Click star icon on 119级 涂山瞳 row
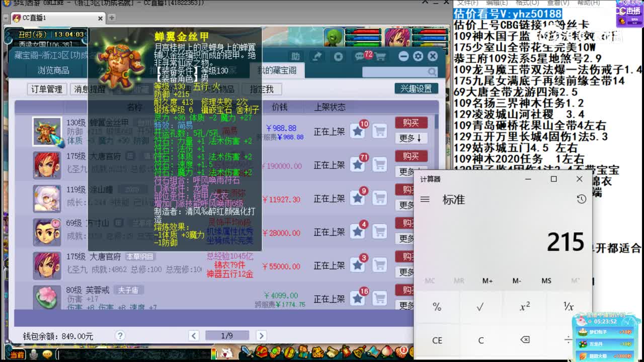The image size is (644, 362). click(x=358, y=198)
